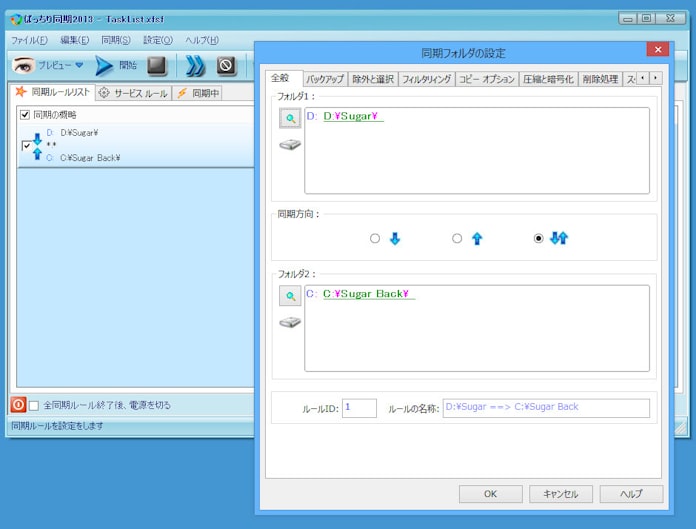Click the red power icon at the bottom left
Screen dimensions: 696x529
(18, 405)
